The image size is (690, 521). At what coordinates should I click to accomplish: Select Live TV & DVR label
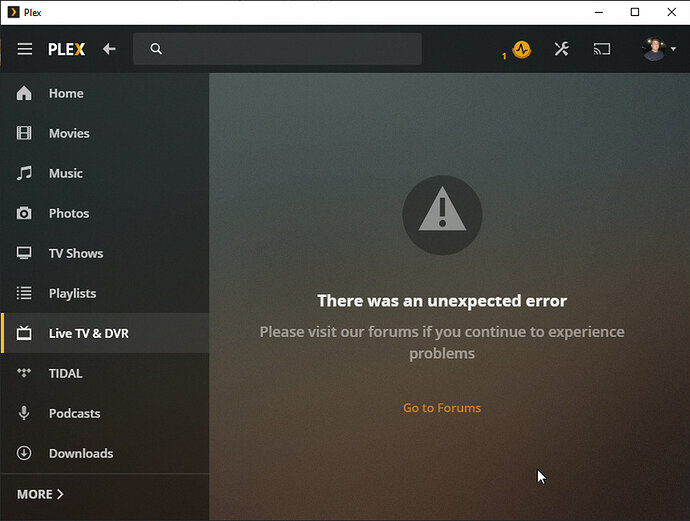[x=89, y=334]
